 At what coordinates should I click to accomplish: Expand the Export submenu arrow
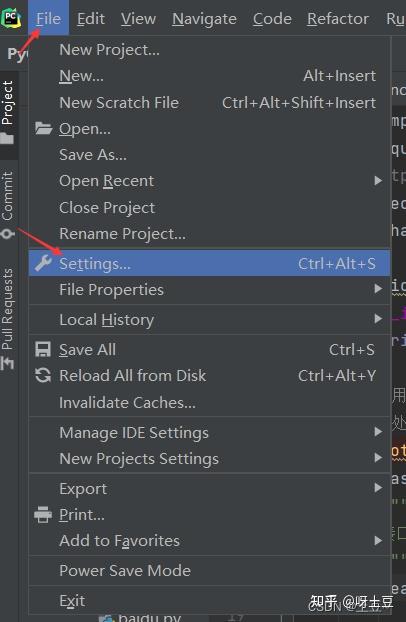(x=378, y=488)
